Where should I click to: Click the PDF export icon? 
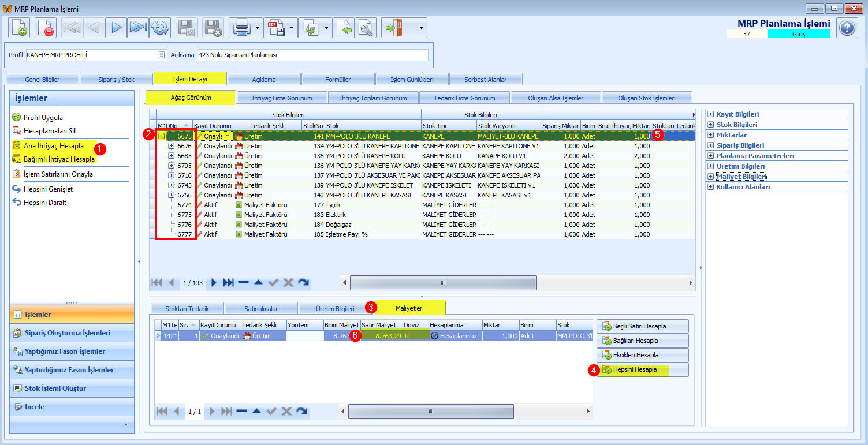275,28
